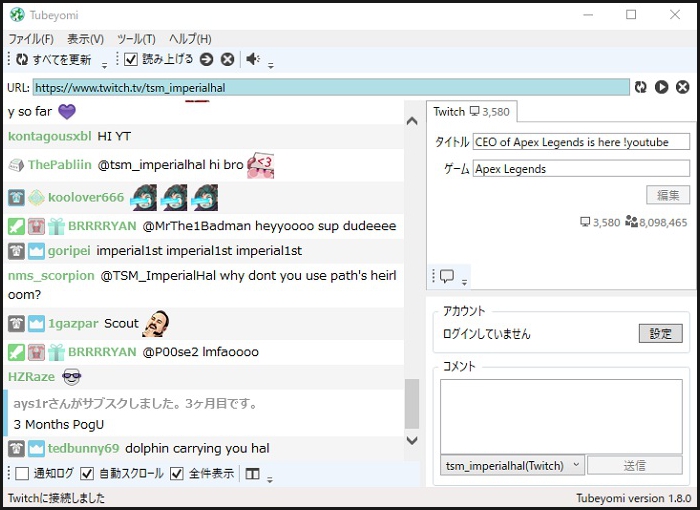Click the Tubeyomi app logo icon
700x510 pixels.
tap(17, 15)
